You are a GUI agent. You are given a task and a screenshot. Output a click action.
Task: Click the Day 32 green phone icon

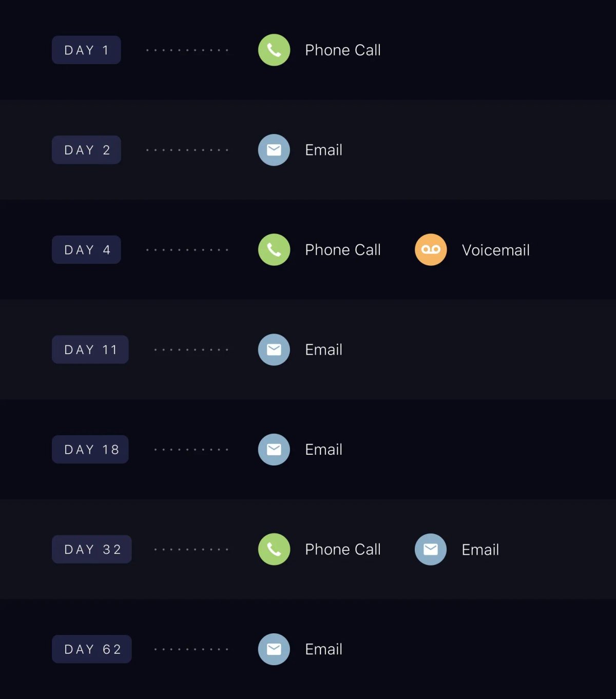(274, 549)
